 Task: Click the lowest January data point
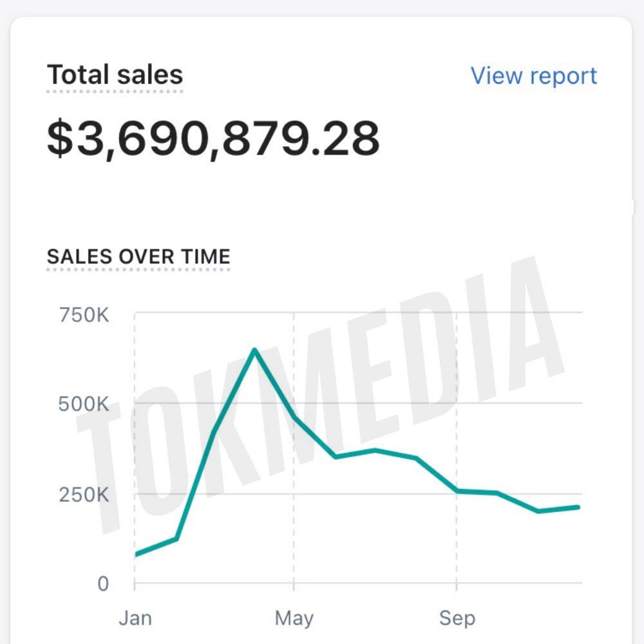tap(135, 554)
